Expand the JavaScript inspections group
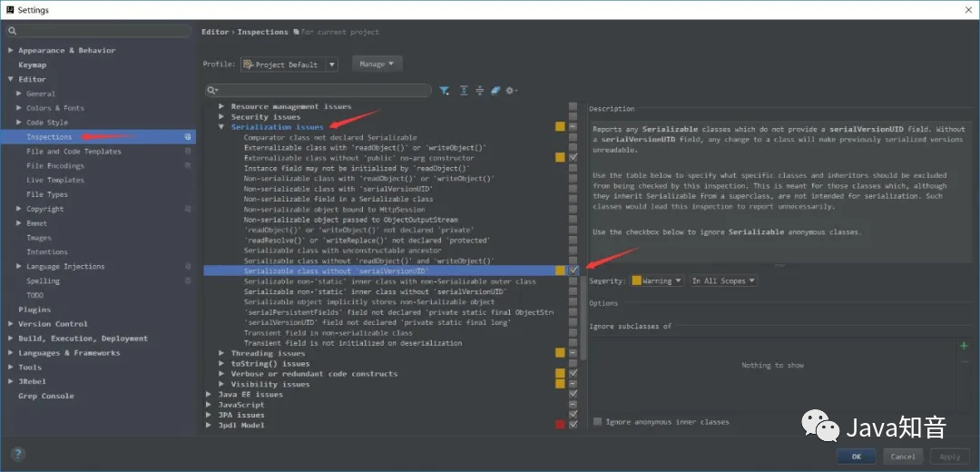 [209, 405]
